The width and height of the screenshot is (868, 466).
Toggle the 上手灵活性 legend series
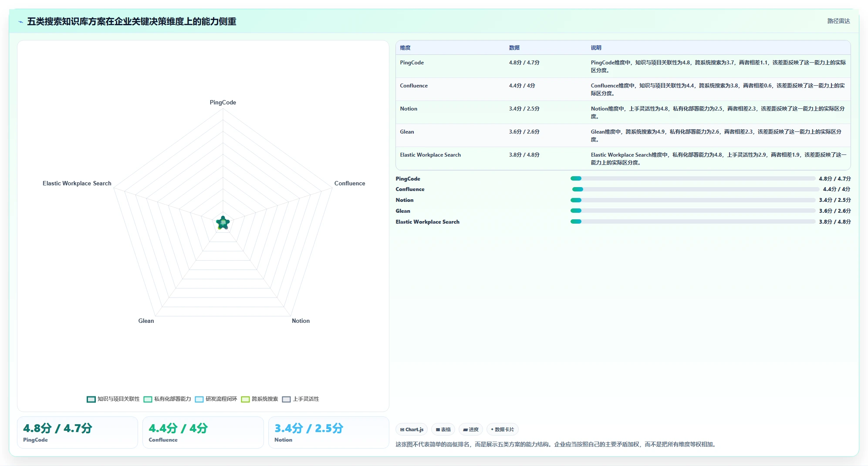click(301, 399)
